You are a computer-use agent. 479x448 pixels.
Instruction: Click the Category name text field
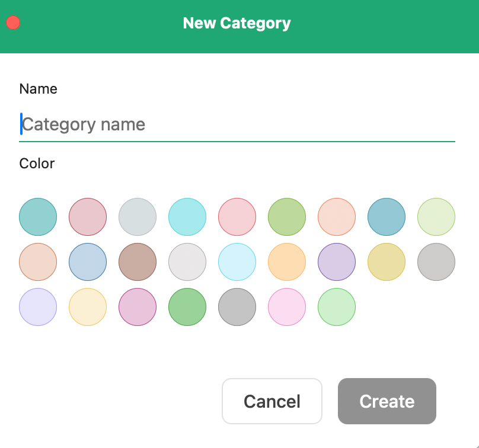[237, 125]
